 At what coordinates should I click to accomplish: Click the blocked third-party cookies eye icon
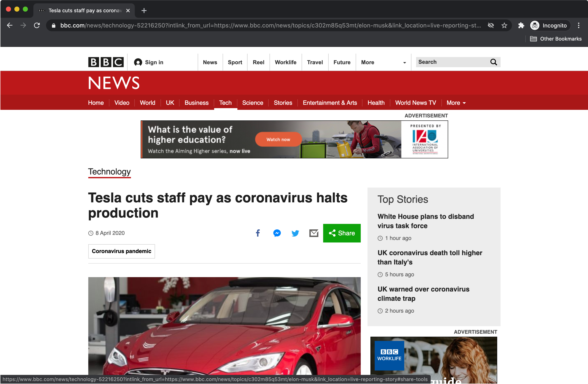tap(491, 25)
